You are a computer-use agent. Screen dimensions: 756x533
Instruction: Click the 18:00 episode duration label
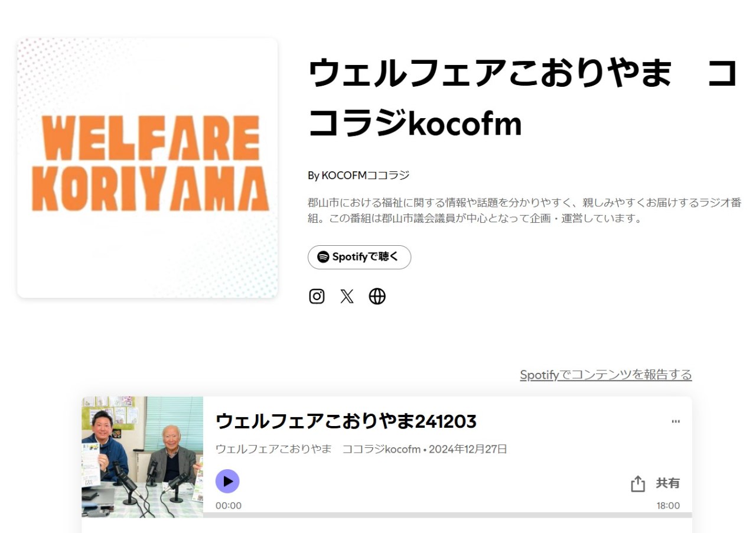[668, 506]
